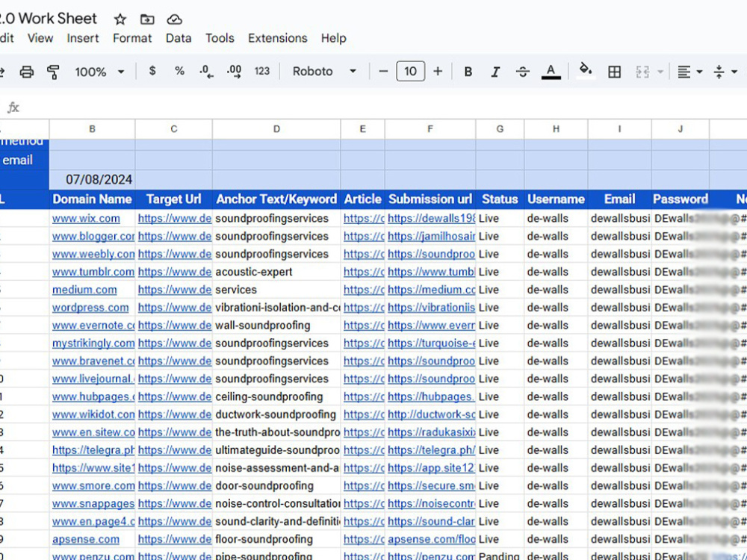Image resolution: width=747 pixels, height=560 pixels.
Task: Select column J header
Action: pyautogui.click(x=681, y=129)
